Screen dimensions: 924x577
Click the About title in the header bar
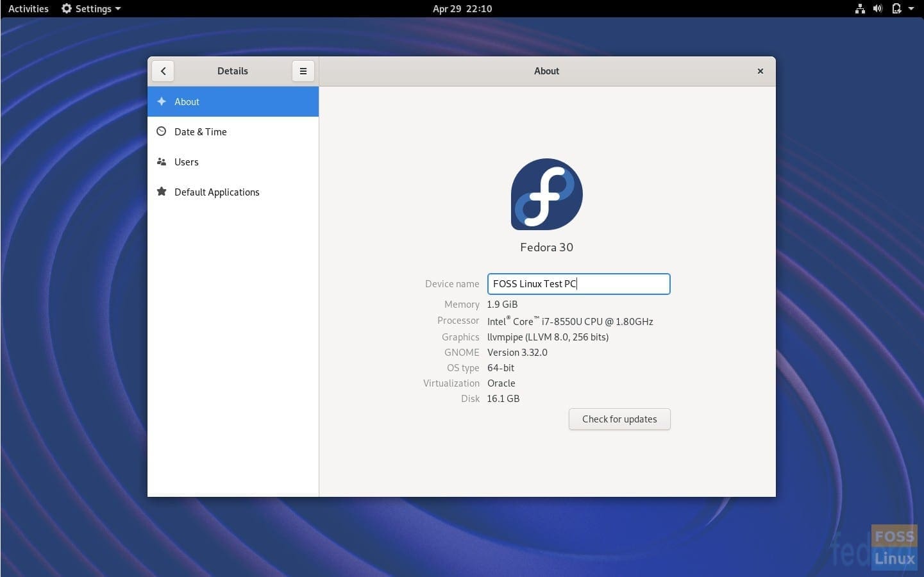point(546,71)
